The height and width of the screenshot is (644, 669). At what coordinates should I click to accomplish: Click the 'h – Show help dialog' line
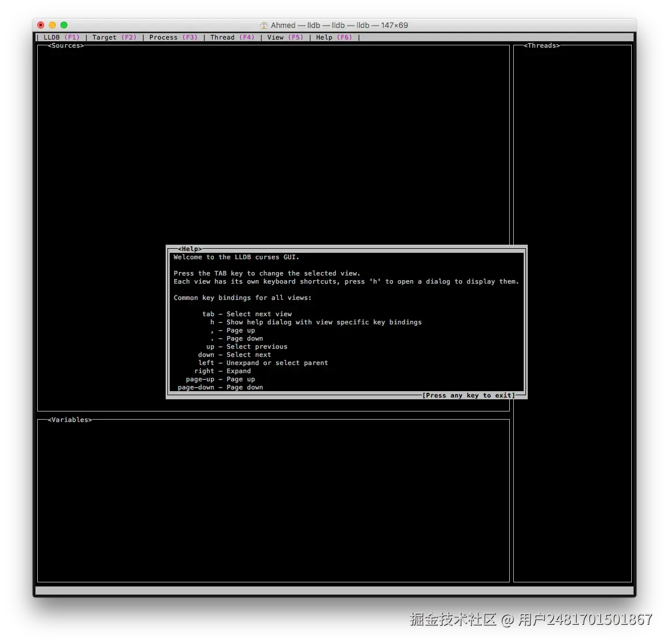(x=316, y=322)
